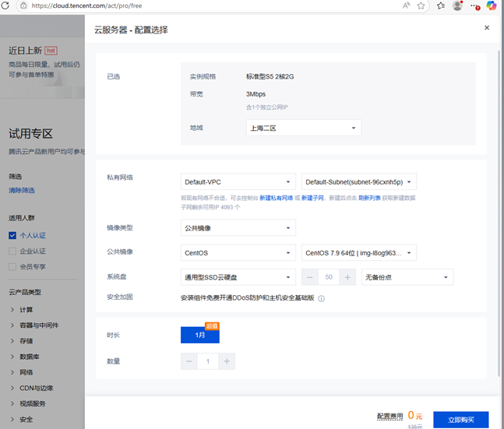Open the Copilot icon in the browser toolbar
Image resolution: width=504 pixels, height=429 pixels.
point(491,5)
